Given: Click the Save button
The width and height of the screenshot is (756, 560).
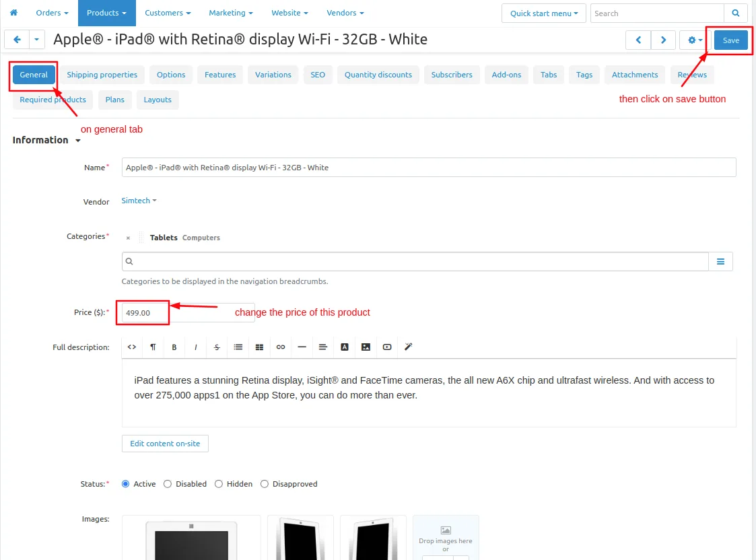Looking at the screenshot, I should coord(730,40).
